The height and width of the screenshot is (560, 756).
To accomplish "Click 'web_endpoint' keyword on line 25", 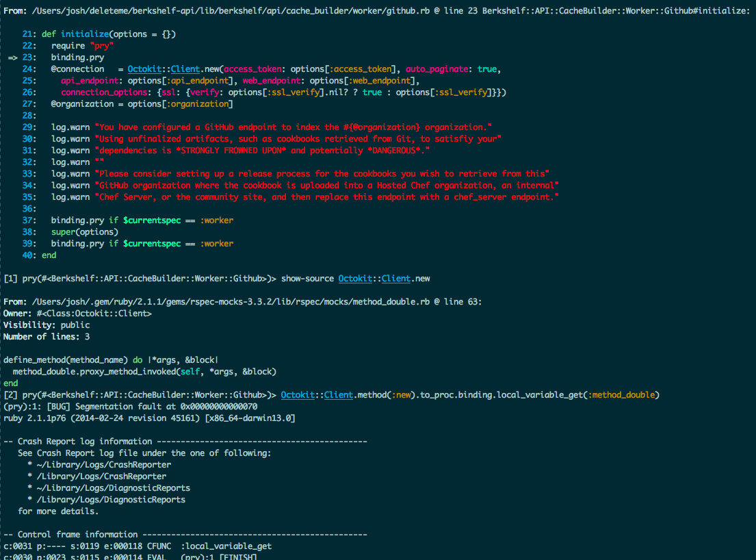I will [x=272, y=81].
